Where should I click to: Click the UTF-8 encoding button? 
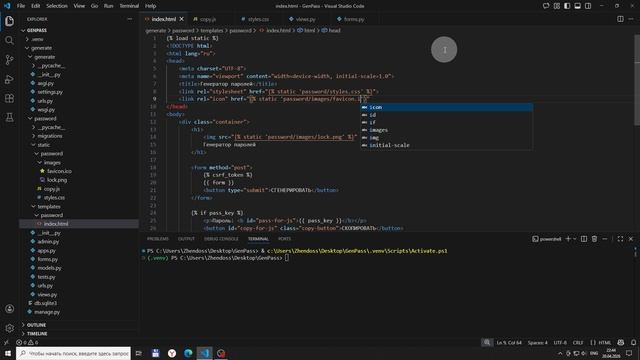tap(560, 342)
